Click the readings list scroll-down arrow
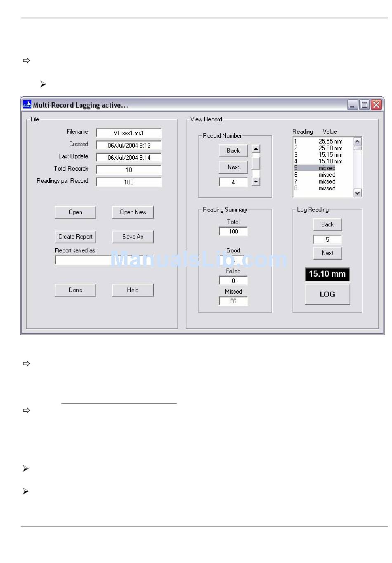 tap(357, 193)
